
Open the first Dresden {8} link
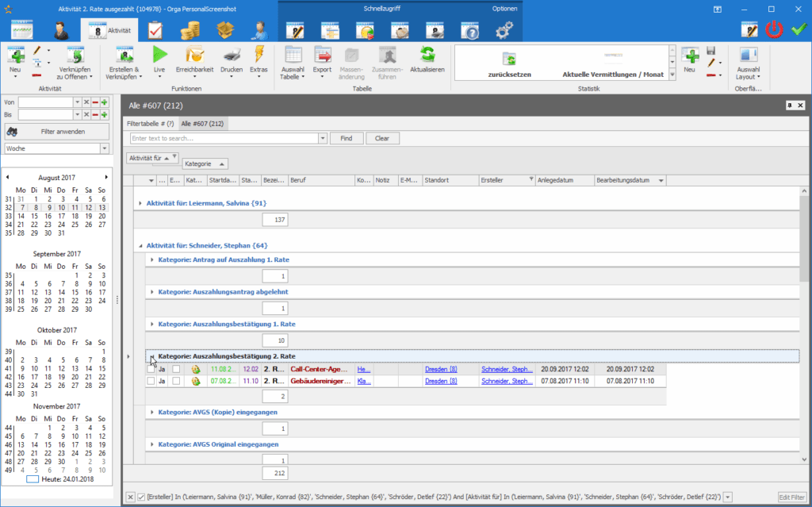tap(441, 369)
